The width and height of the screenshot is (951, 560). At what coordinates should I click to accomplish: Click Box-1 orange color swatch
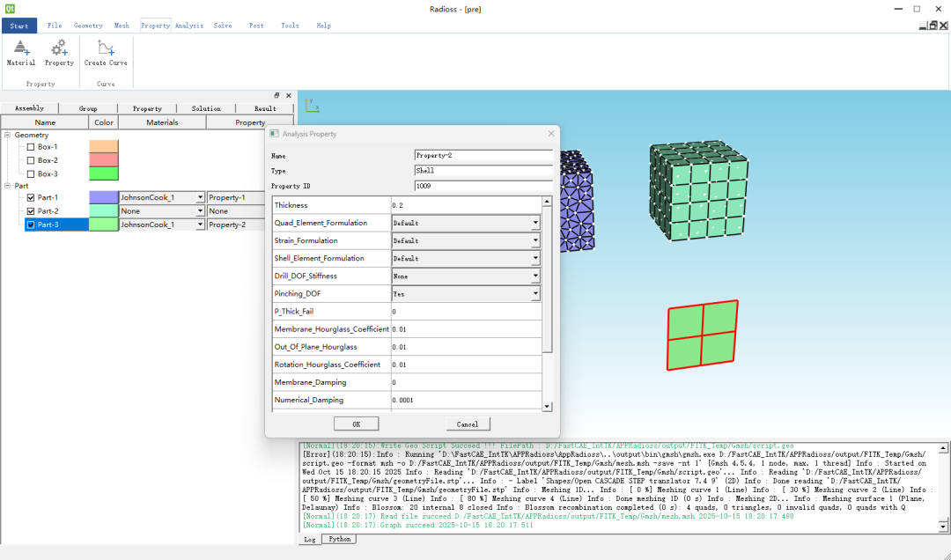tap(104, 147)
